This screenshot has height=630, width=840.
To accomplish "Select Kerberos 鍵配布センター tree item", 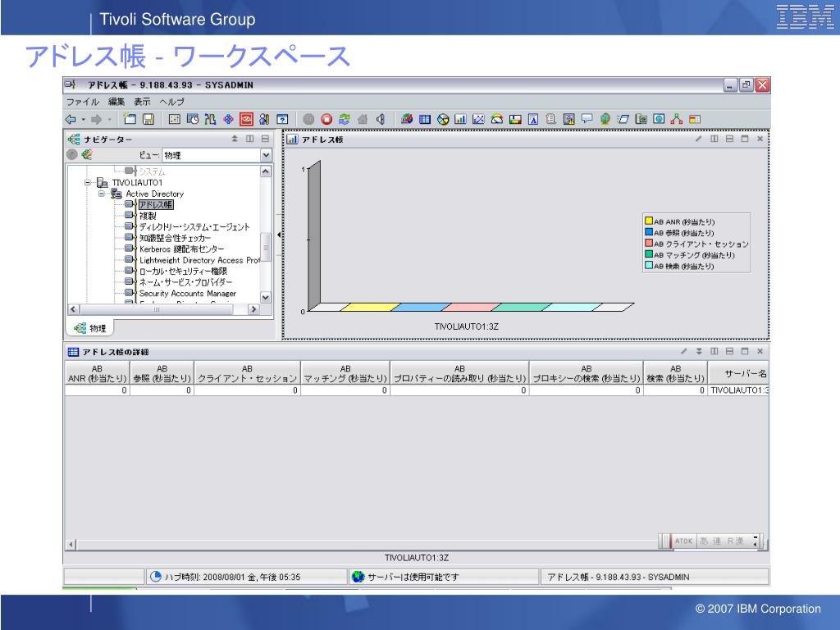I will [x=181, y=249].
